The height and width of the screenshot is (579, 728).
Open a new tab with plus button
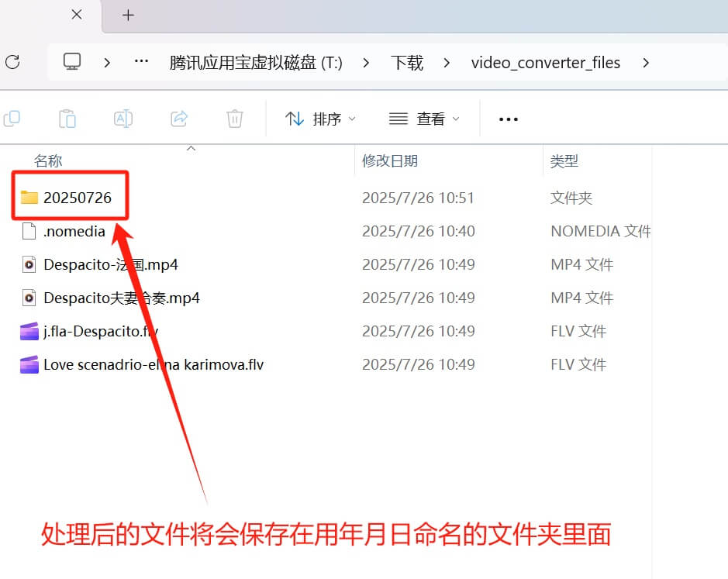pyautogui.click(x=129, y=15)
